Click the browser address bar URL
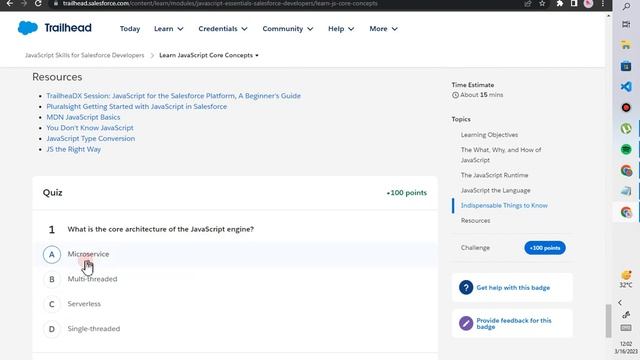The width and height of the screenshot is (640, 360). click(220, 3)
